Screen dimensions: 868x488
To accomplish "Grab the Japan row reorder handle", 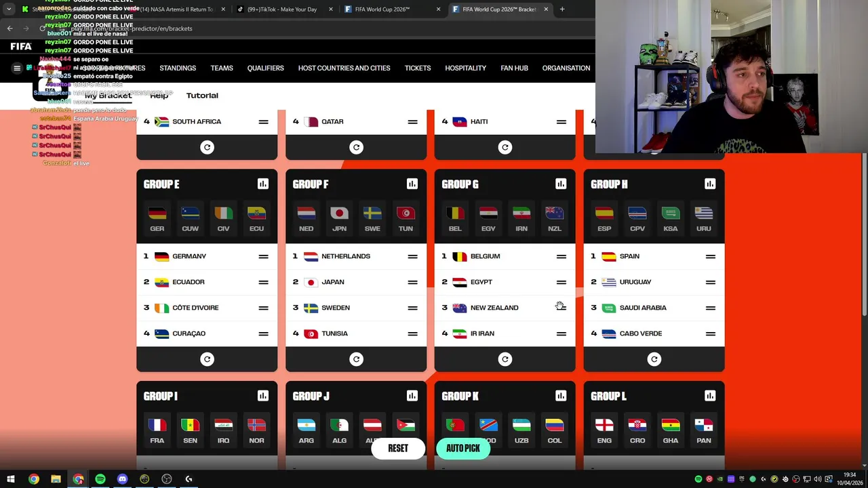I will [x=412, y=282].
